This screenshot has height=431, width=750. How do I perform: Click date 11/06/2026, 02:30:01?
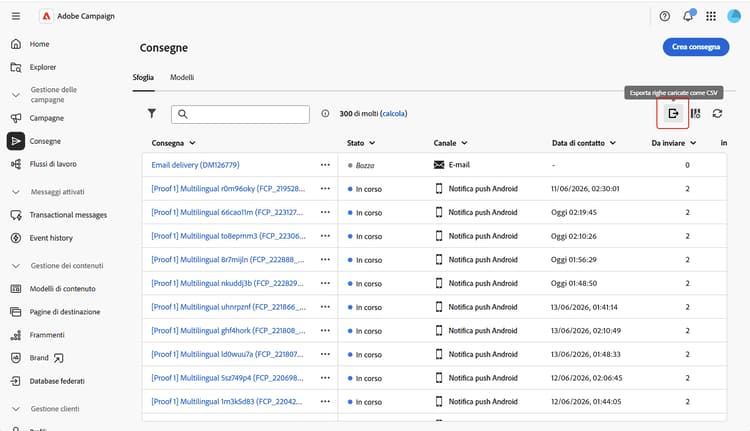(x=585, y=188)
